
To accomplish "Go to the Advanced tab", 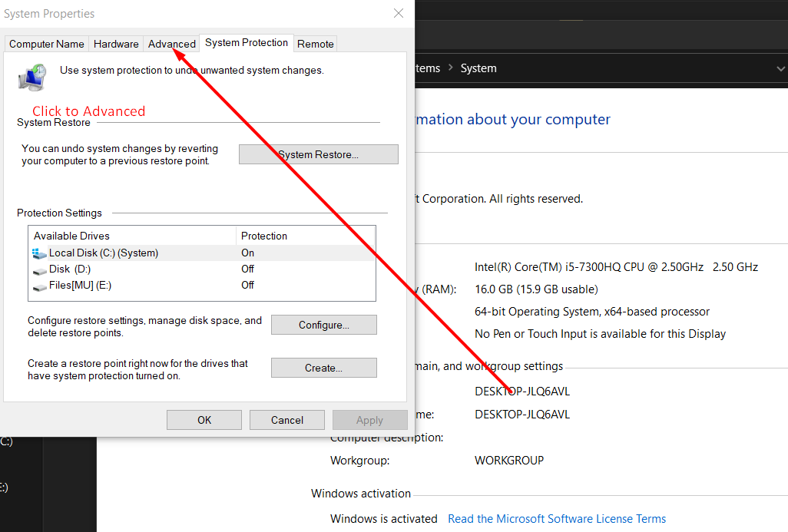I will pos(171,44).
